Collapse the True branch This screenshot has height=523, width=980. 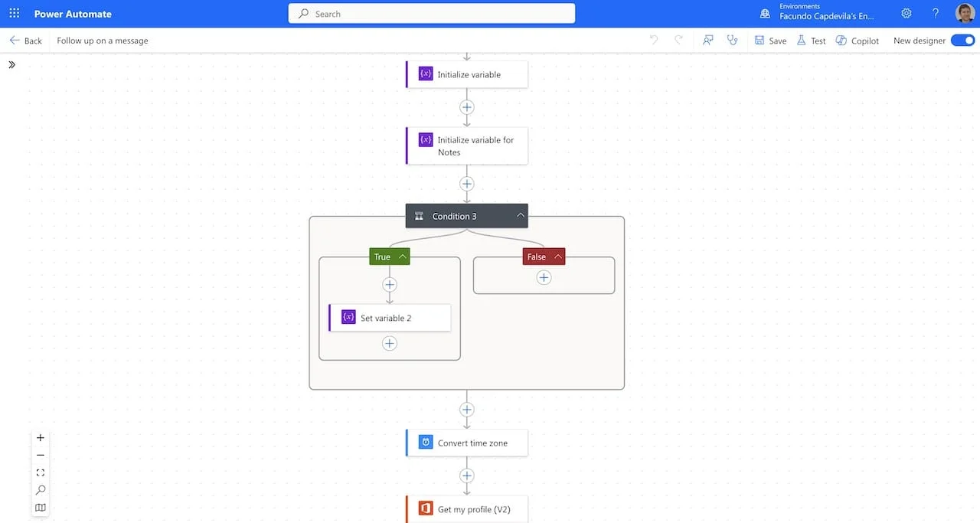pyautogui.click(x=402, y=257)
